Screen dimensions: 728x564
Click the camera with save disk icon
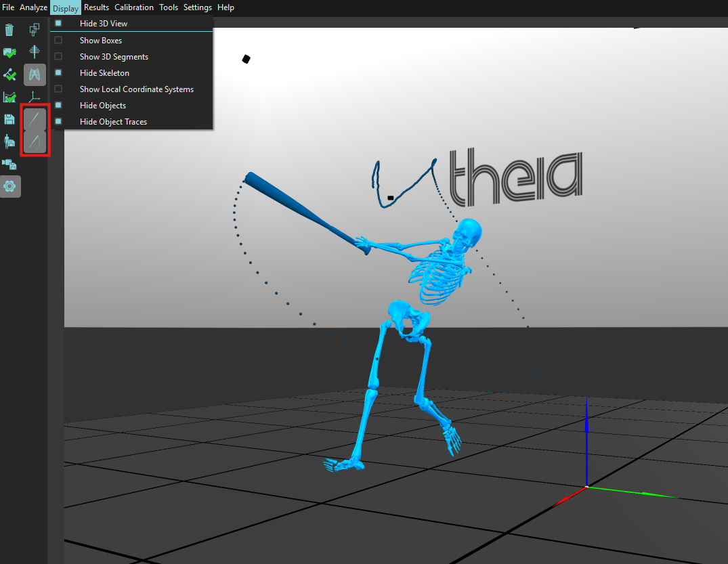(x=9, y=164)
